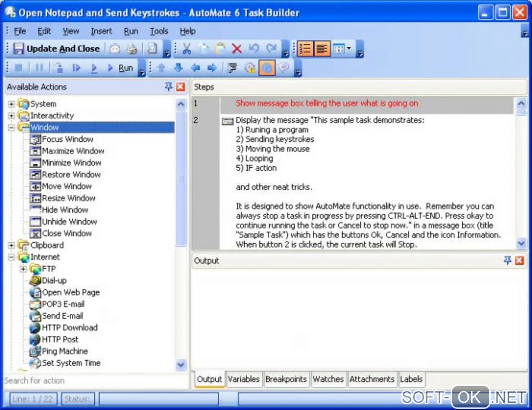
Task: Click Steps pane scrollbar down arrow
Action: click(x=521, y=243)
